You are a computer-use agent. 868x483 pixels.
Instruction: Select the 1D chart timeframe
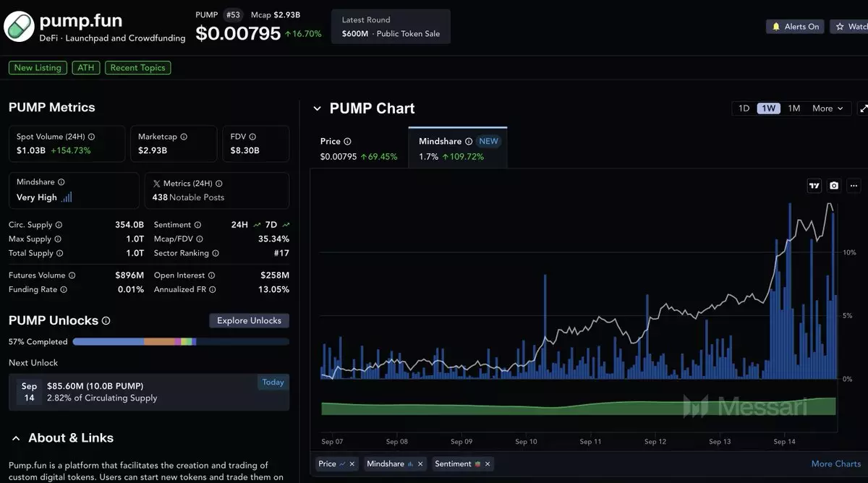[744, 108]
